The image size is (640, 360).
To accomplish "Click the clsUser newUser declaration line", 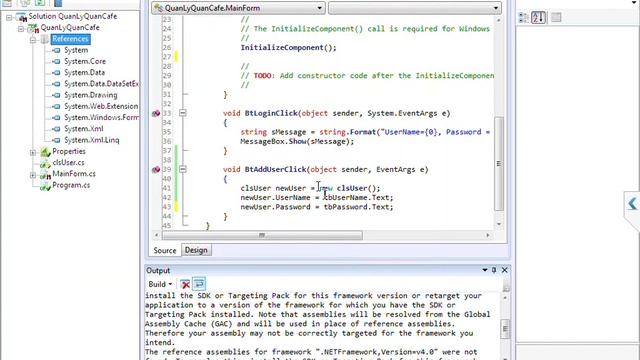I will (x=310, y=188).
